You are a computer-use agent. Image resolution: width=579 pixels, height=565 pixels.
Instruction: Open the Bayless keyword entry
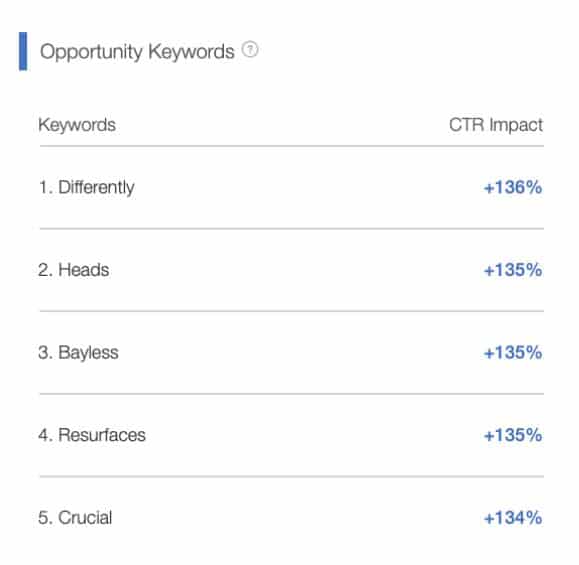click(89, 353)
